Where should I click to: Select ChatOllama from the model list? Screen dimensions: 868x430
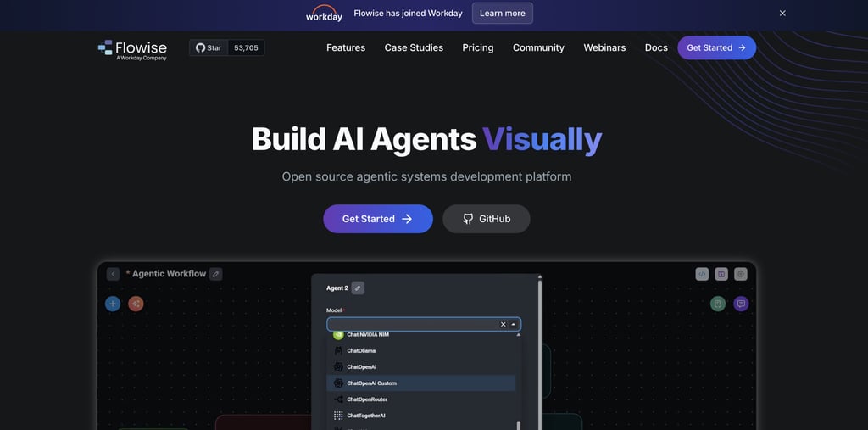click(421, 351)
